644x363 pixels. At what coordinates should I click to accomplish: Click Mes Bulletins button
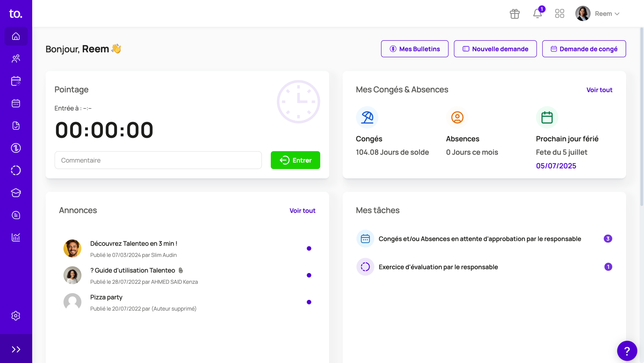pyautogui.click(x=415, y=49)
